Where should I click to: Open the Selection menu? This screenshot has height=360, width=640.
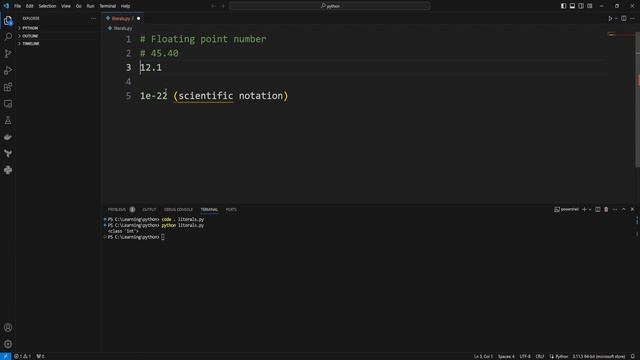(47, 6)
